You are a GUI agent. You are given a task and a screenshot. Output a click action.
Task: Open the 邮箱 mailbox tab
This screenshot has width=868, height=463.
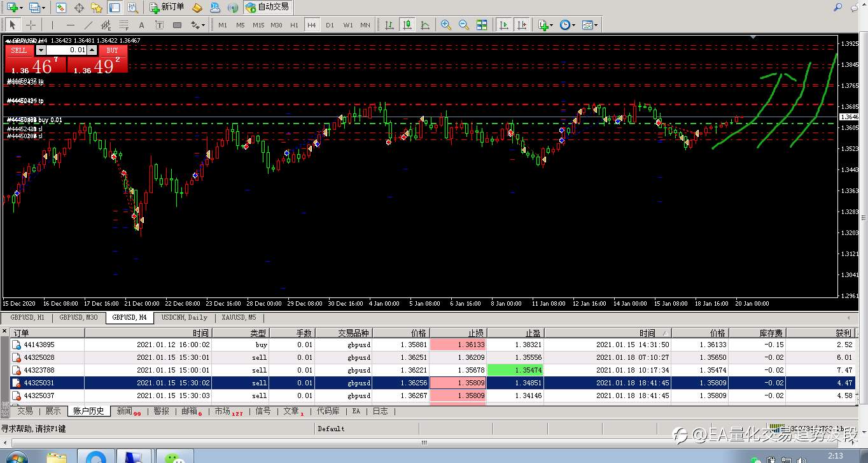(x=191, y=411)
